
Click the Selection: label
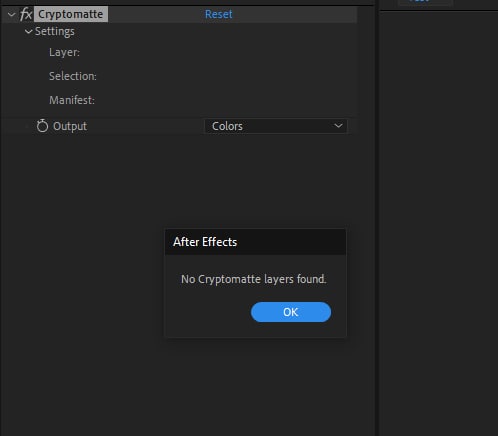tap(73, 76)
